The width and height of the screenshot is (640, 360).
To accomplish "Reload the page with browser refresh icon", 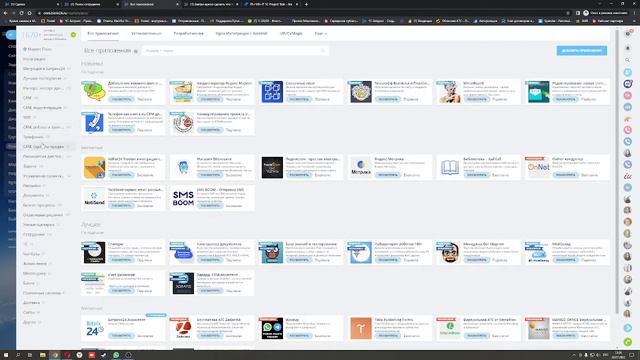I will click(x=21, y=13).
